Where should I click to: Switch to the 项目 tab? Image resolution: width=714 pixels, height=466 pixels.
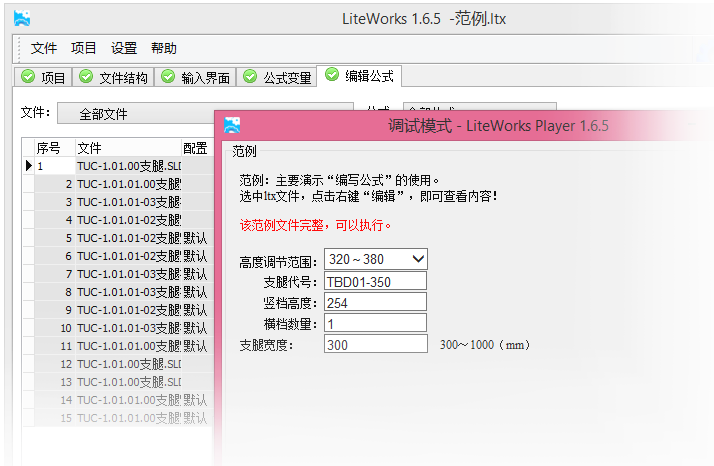(43, 77)
